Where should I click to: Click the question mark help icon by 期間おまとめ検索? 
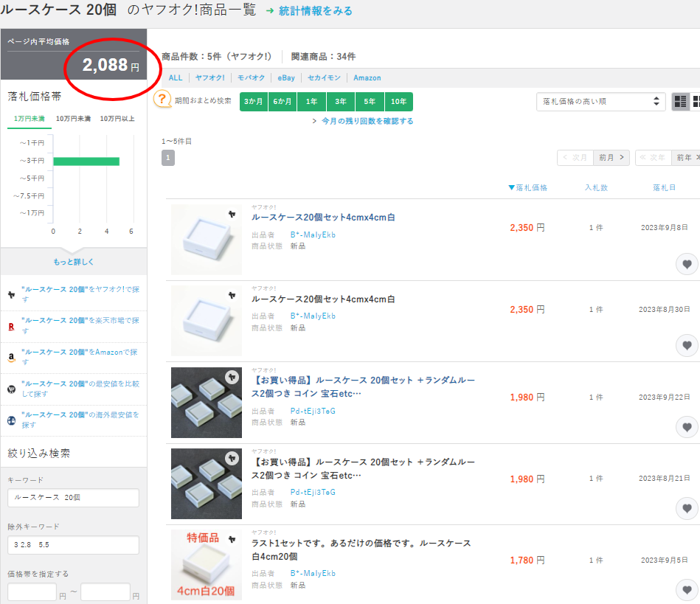[162, 100]
